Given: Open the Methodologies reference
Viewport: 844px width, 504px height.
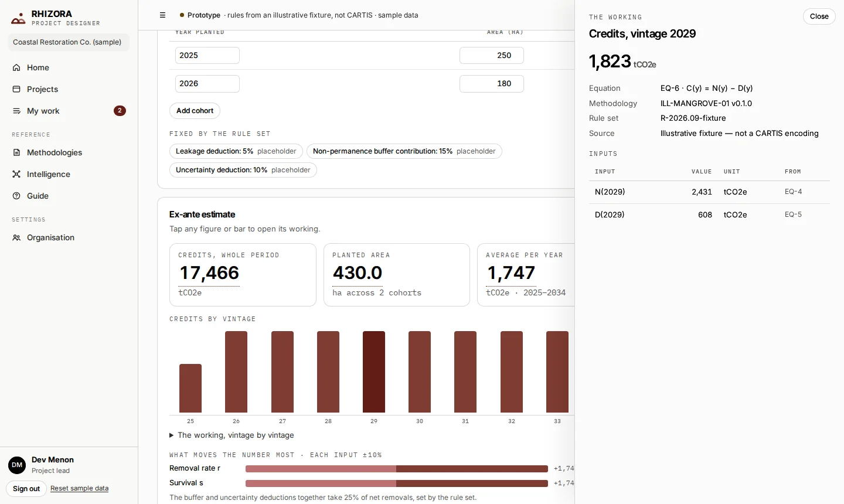Looking at the screenshot, I should click(69, 152).
